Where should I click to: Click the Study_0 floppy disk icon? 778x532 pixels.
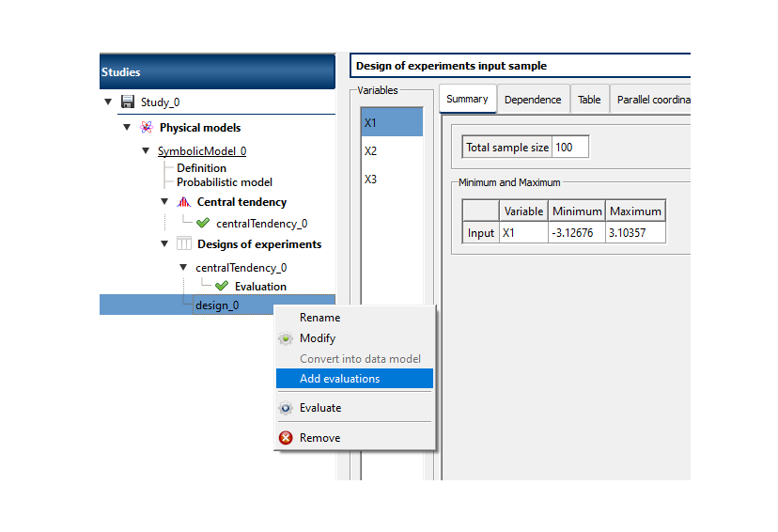(129, 102)
